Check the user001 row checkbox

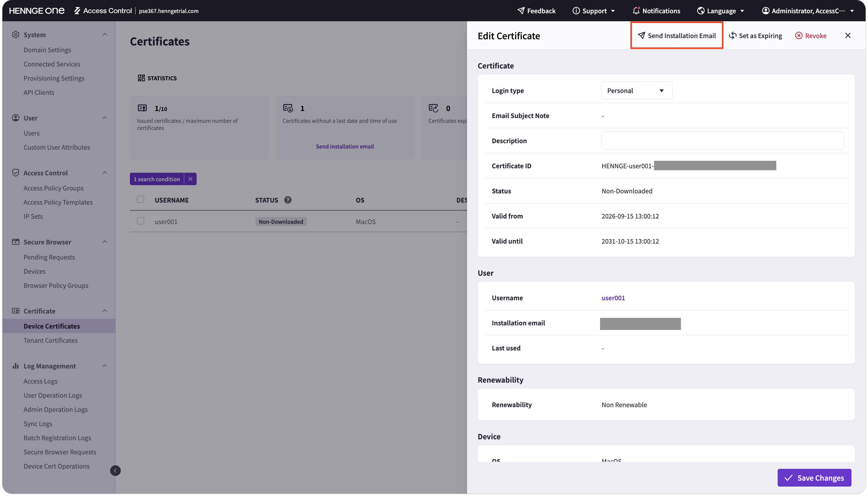click(140, 221)
